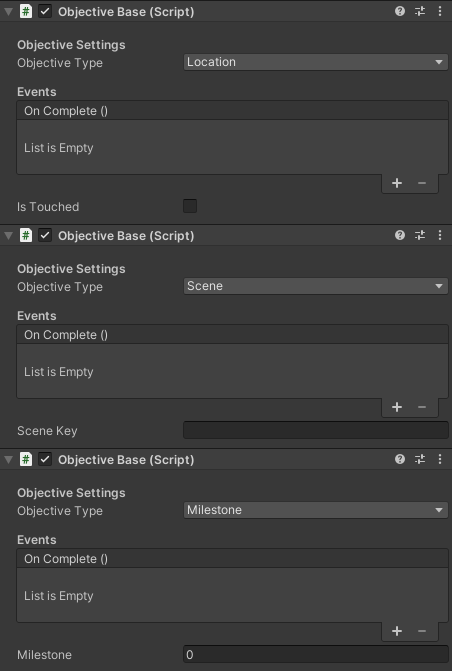Add an On Complete listener in the Location component
This screenshot has height=671, width=452.
(397, 183)
